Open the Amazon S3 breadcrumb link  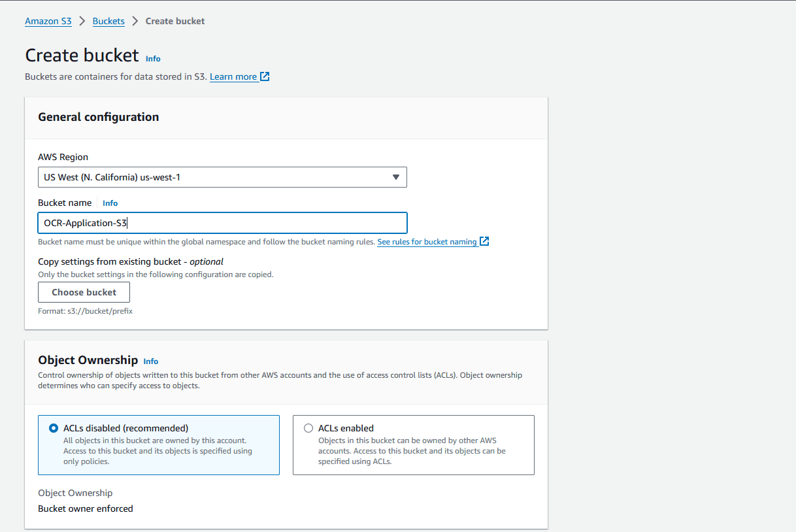click(48, 21)
